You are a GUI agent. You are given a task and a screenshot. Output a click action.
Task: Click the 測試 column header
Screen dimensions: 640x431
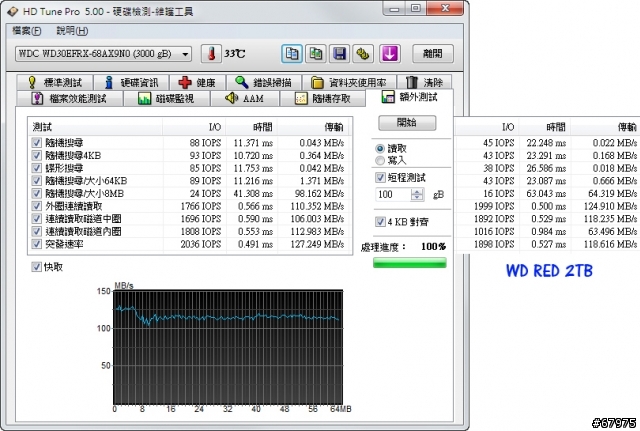(x=95, y=127)
